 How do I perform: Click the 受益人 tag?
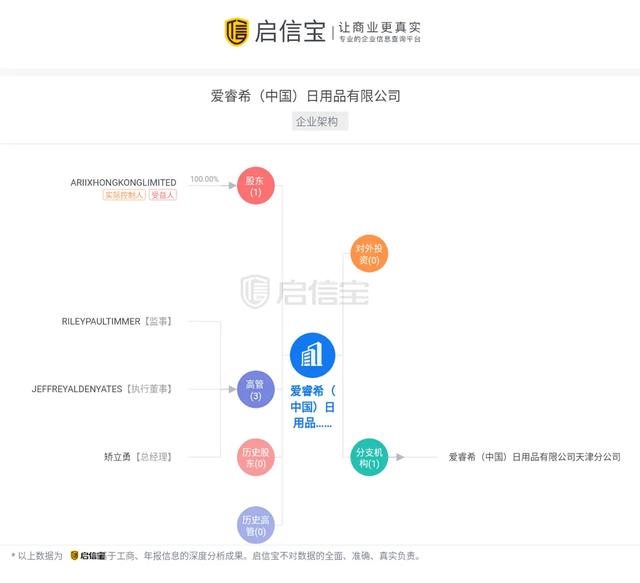click(x=163, y=195)
